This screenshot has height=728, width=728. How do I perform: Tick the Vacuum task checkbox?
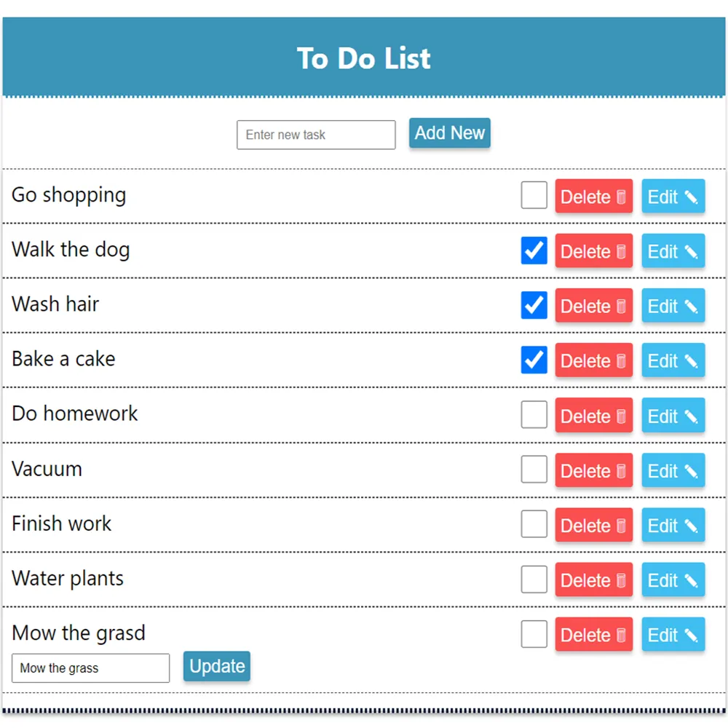[x=534, y=470]
